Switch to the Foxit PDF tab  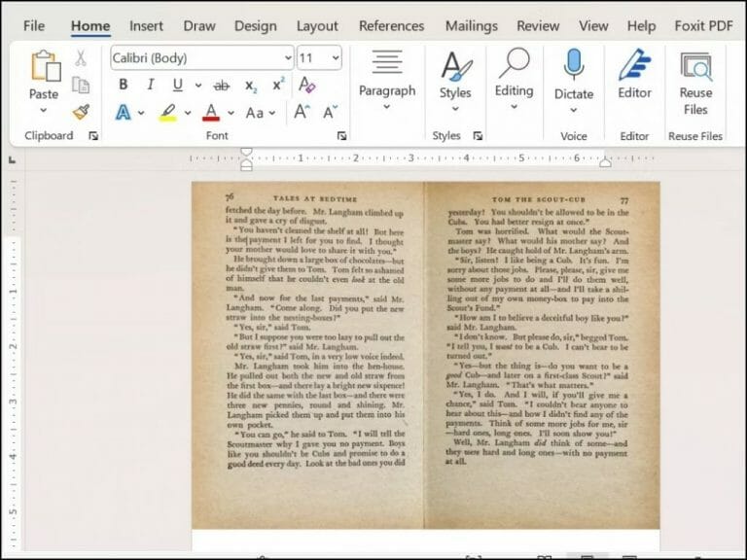703,25
